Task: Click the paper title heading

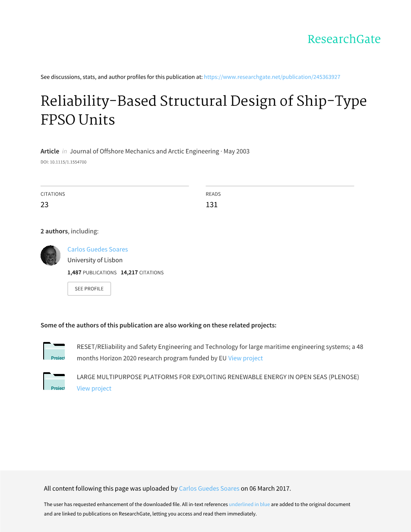Action: (203, 110)
